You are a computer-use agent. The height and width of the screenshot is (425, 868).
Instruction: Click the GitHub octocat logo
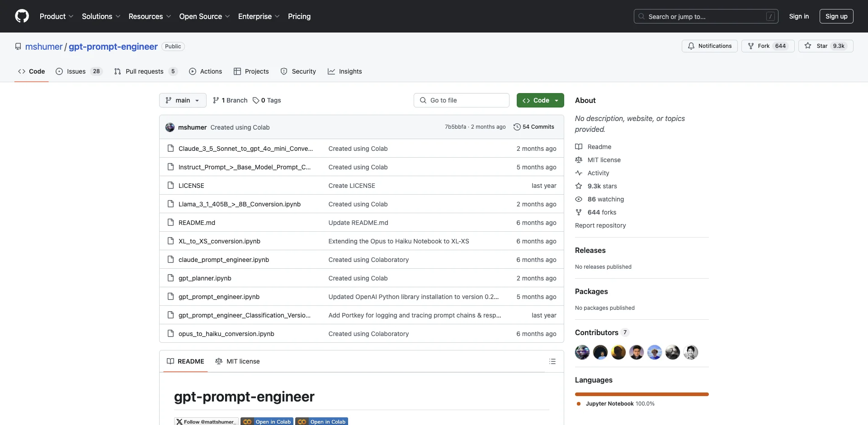coord(22,16)
